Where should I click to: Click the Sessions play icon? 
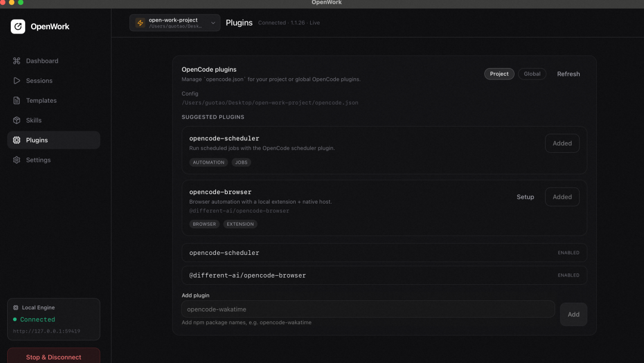point(17,81)
